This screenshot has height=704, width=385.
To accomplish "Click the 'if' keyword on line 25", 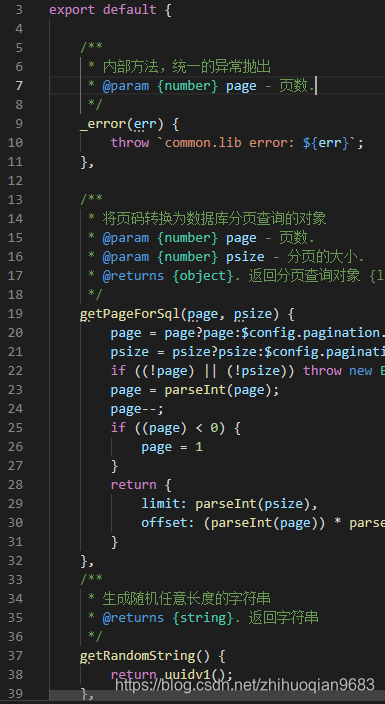I will 118,427.
